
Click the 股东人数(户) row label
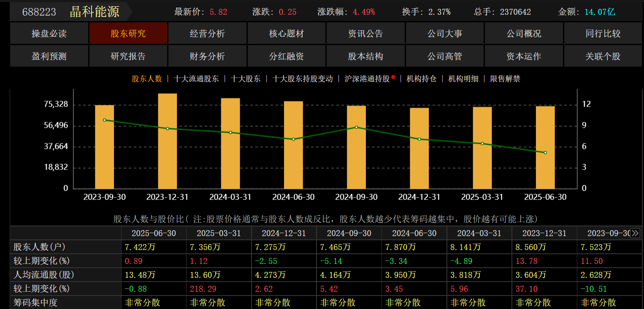click(x=40, y=247)
